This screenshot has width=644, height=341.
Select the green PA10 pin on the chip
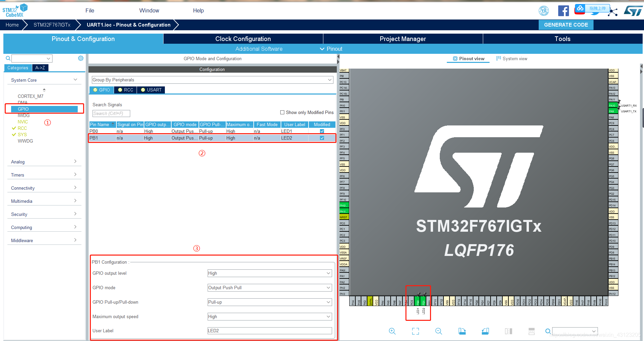(613, 106)
